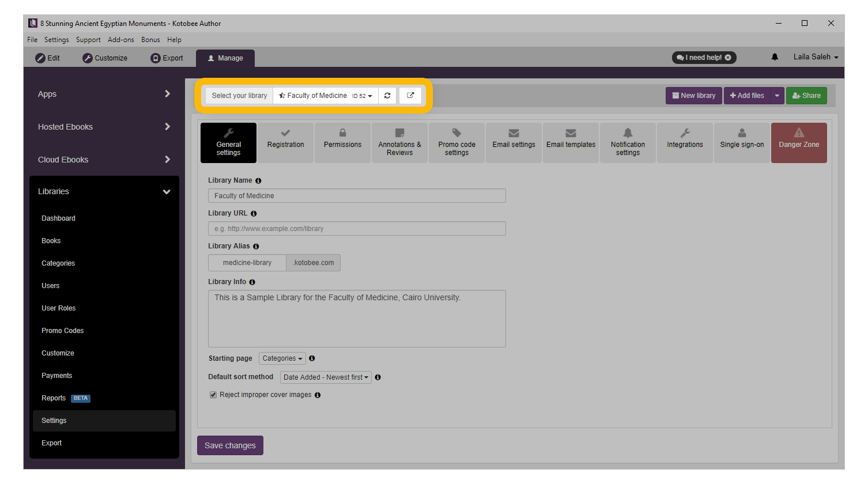
Task: Click the notification bell icon
Action: coord(775,57)
